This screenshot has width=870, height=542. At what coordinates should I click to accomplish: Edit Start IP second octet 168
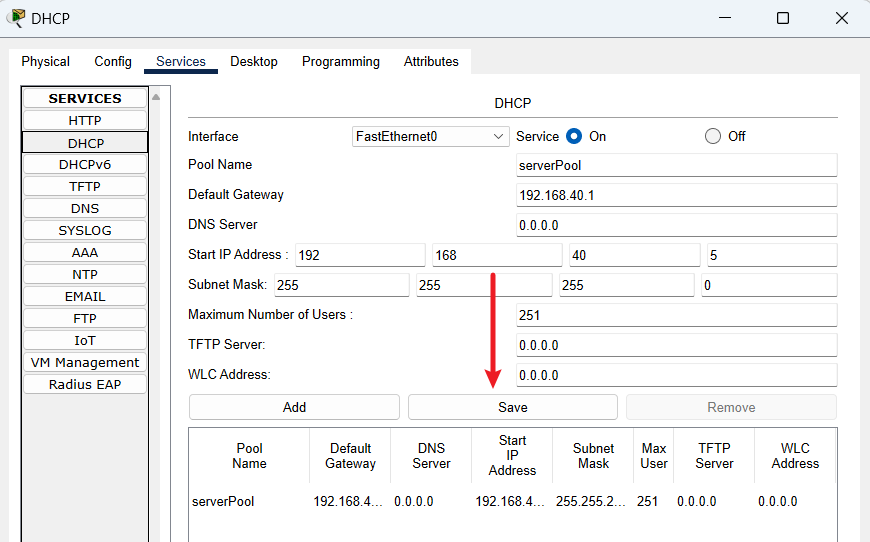pyautogui.click(x=497, y=255)
